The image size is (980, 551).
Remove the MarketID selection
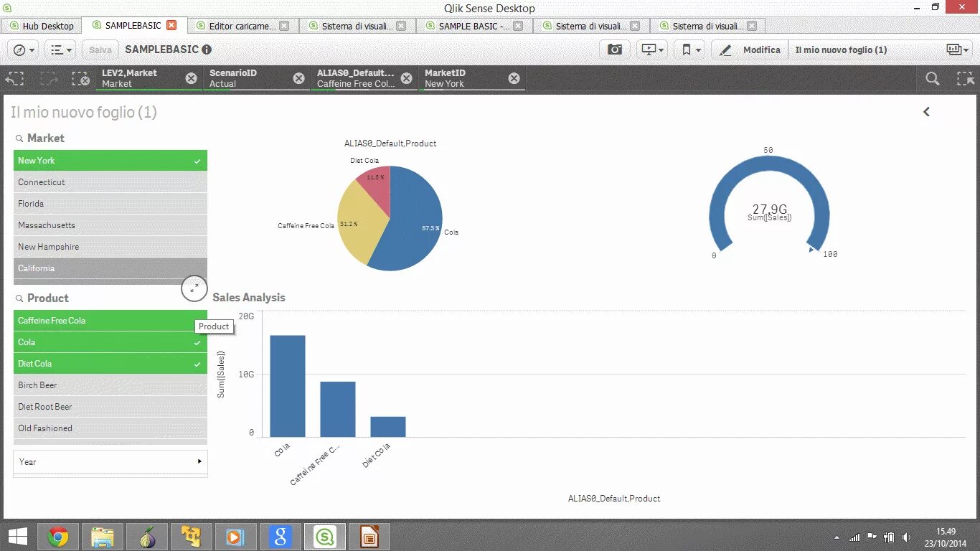tap(514, 78)
